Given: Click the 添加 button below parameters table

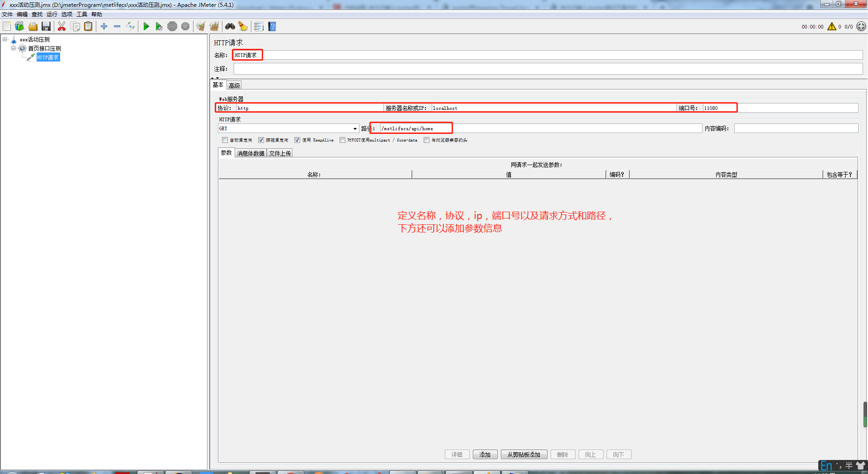Looking at the screenshot, I should click(x=485, y=455).
